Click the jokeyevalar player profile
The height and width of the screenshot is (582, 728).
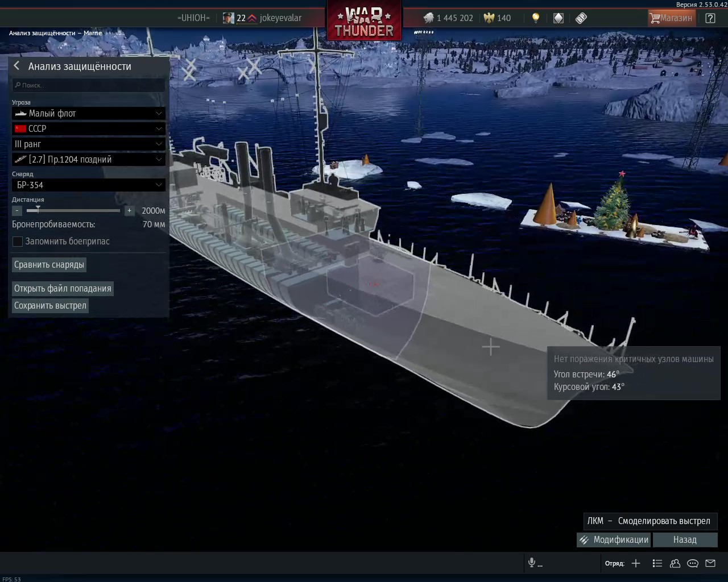pos(280,18)
